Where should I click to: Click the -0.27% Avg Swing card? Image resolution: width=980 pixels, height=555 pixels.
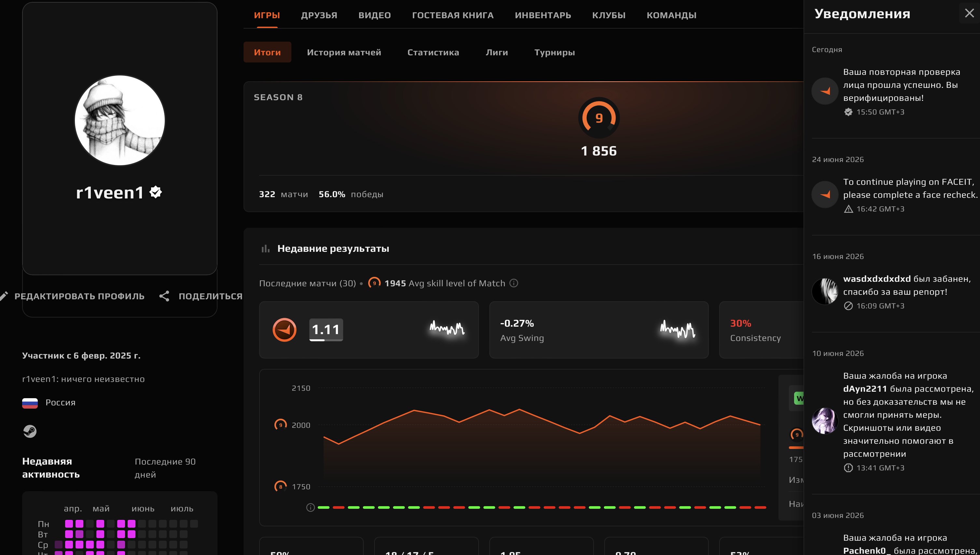(x=598, y=330)
